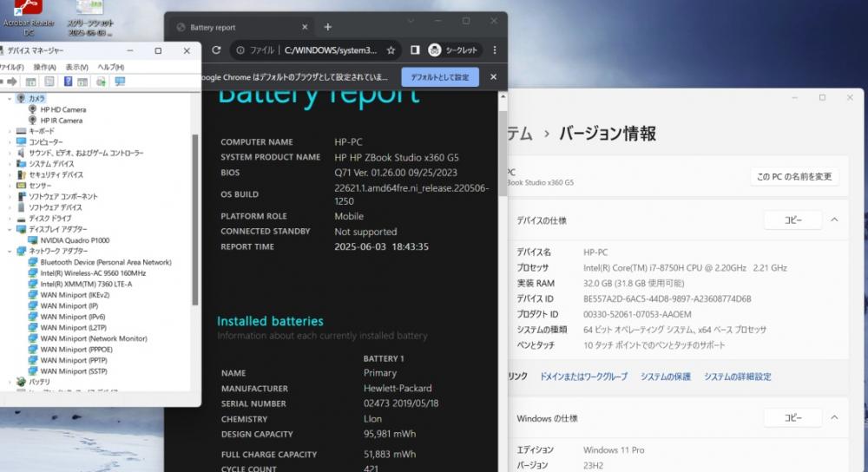Select Intel(R) XMM(TM) 7360 LTE-A
This screenshot has height=472, width=868.
tap(86, 284)
